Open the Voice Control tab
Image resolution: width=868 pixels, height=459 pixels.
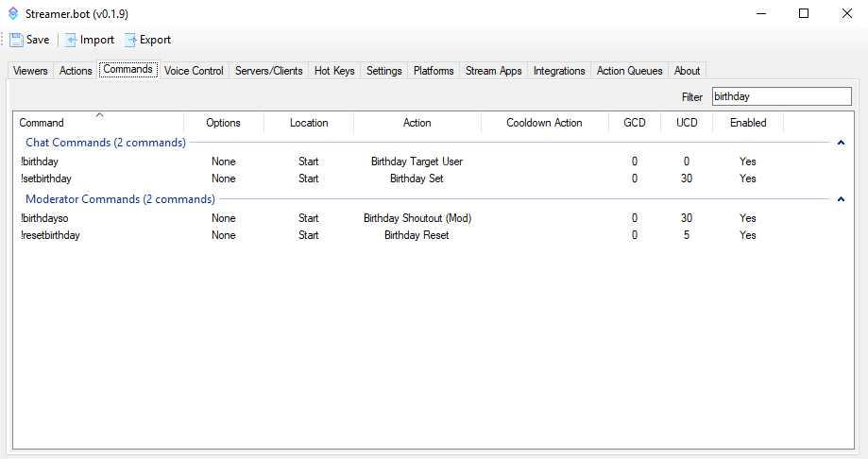194,71
